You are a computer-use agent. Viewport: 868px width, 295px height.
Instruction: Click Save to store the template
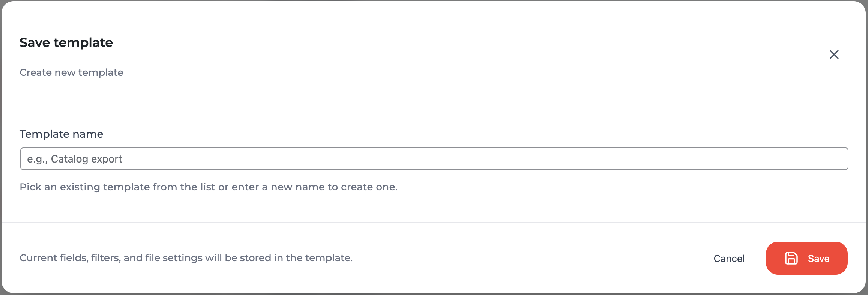point(806,258)
